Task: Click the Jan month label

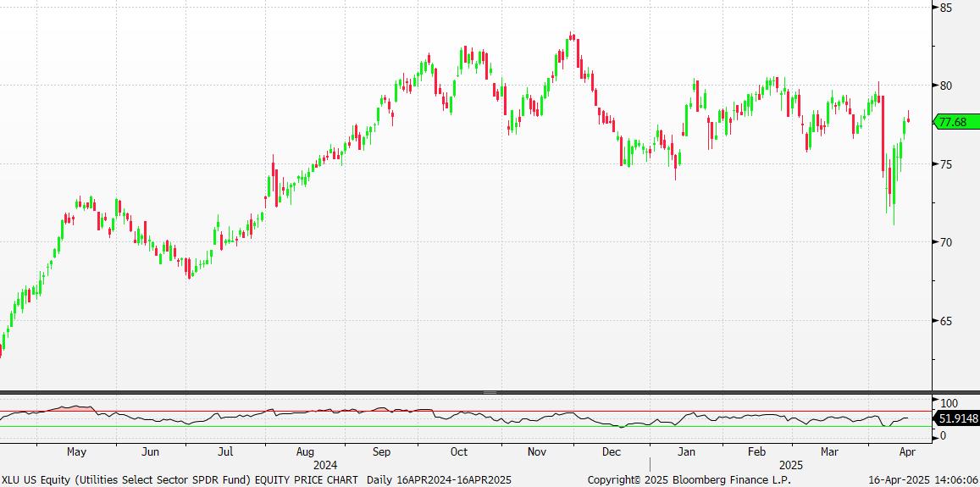Action: tap(688, 451)
